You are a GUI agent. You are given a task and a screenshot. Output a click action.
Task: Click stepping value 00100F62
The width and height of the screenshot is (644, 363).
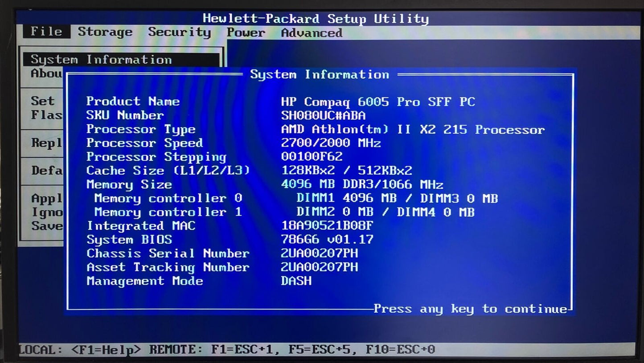[312, 157]
